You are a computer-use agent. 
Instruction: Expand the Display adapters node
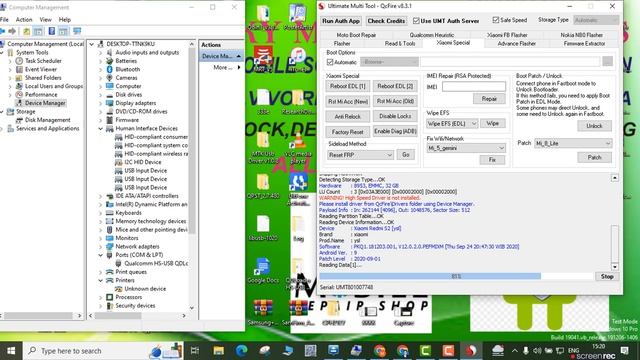(x=100, y=103)
